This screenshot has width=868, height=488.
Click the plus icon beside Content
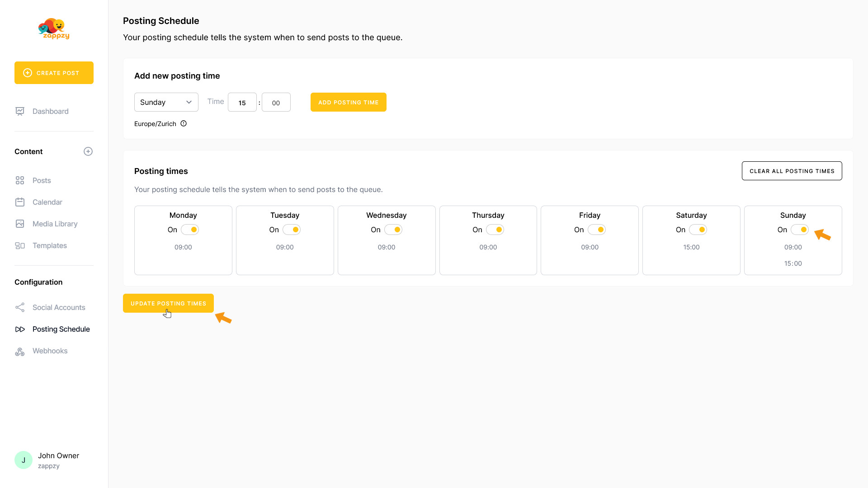[x=88, y=151]
